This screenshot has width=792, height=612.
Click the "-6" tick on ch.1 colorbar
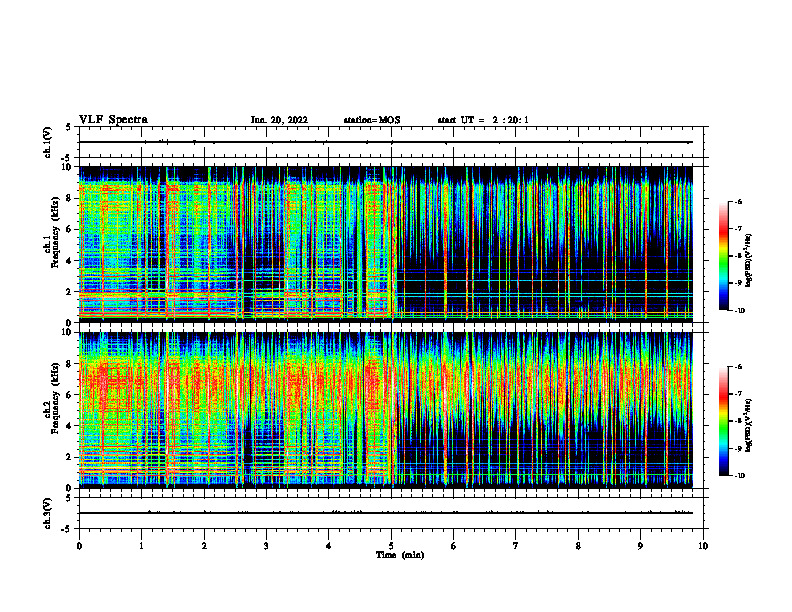[738, 201]
